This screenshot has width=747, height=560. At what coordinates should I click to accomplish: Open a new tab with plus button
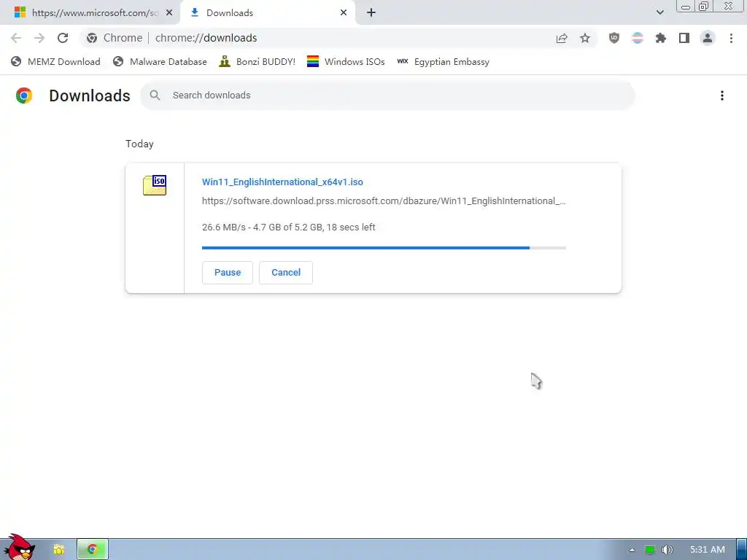point(371,12)
